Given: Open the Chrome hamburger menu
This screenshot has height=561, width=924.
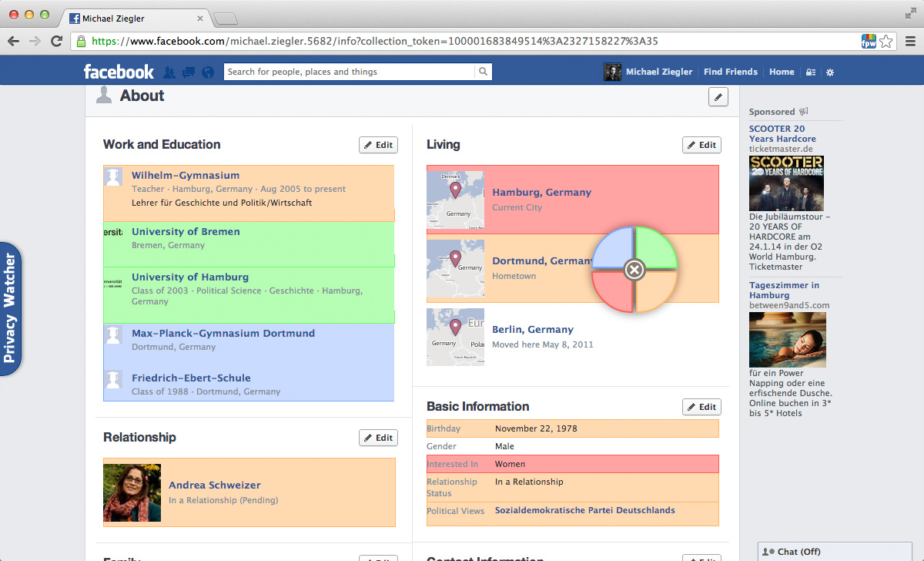Looking at the screenshot, I should tap(909, 42).
